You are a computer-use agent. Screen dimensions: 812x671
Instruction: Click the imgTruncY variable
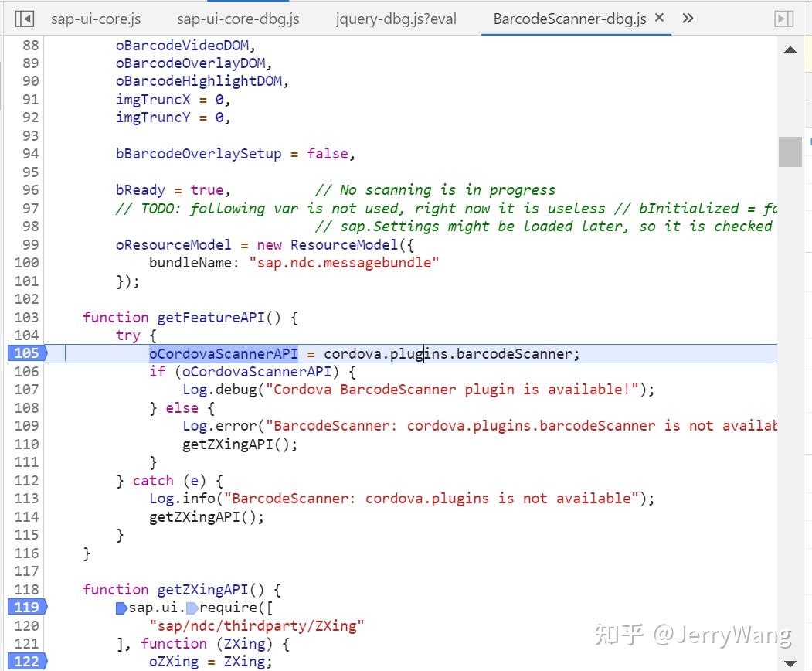pyautogui.click(x=153, y=117)
